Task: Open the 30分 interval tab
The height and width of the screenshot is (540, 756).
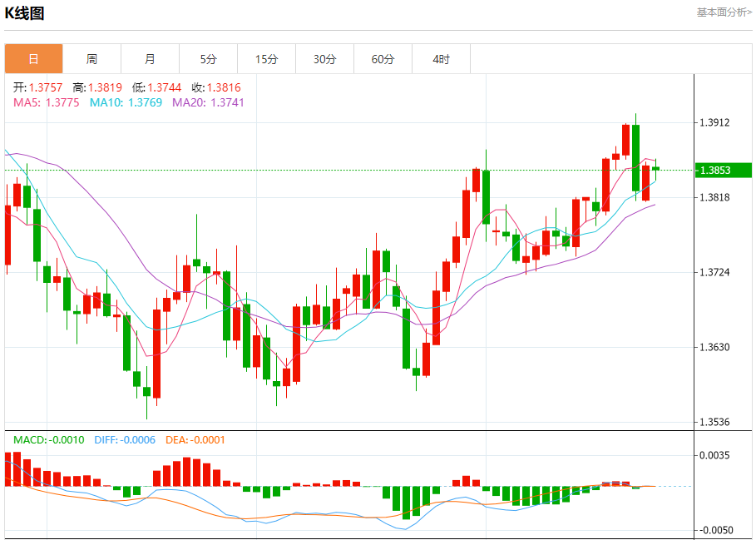Action: click(324, 59)
